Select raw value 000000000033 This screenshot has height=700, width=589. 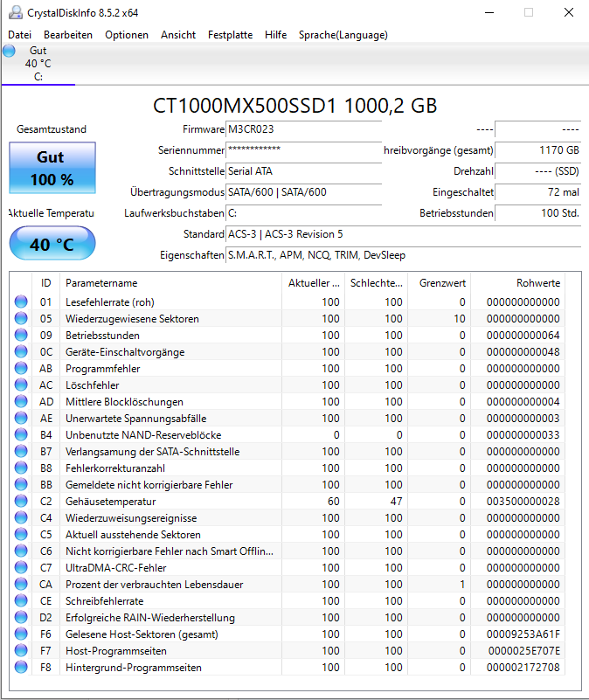(523, 435)
